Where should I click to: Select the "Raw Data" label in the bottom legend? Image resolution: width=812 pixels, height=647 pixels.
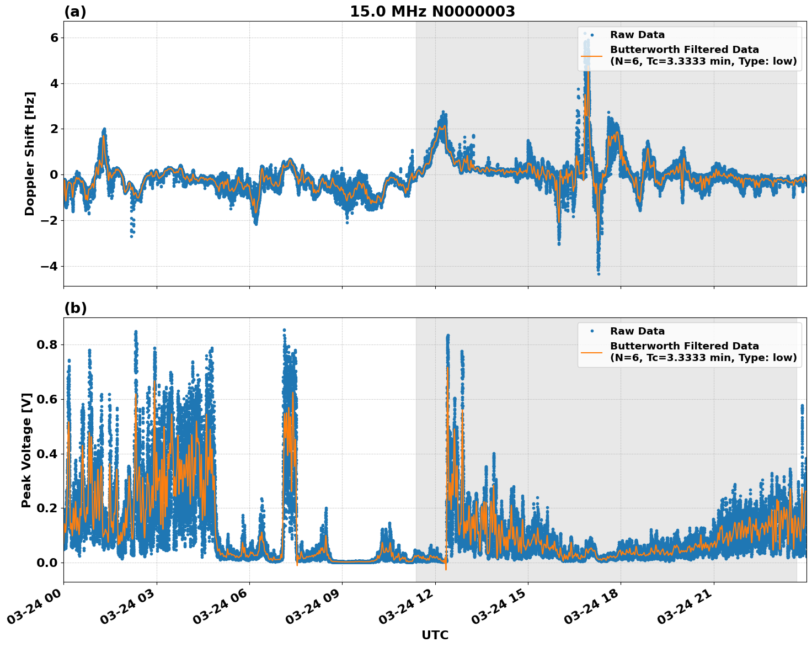(637, 332)
